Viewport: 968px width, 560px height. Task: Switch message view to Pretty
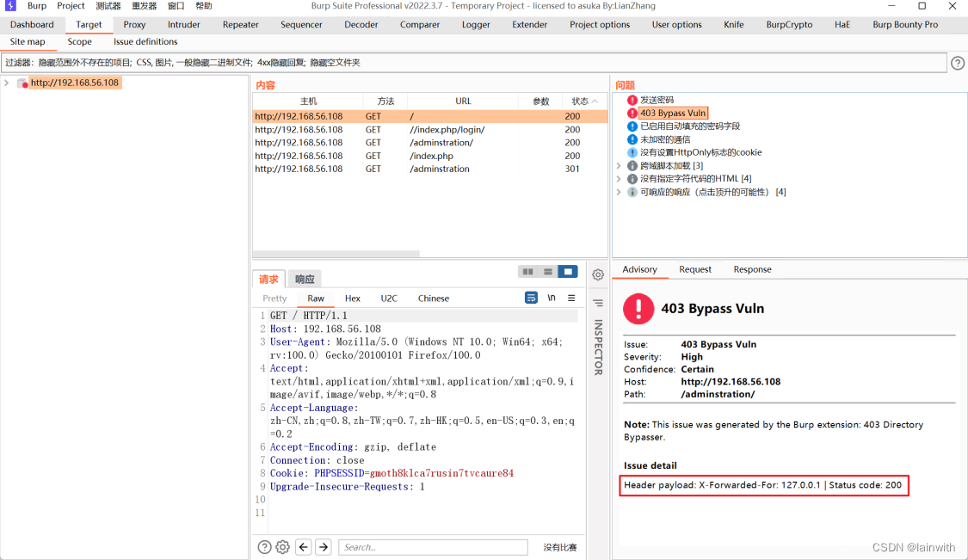click(274, 298)
